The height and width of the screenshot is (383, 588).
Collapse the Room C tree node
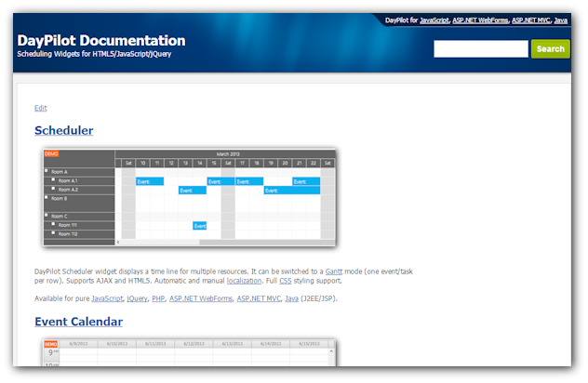click(x=47, y=215)
